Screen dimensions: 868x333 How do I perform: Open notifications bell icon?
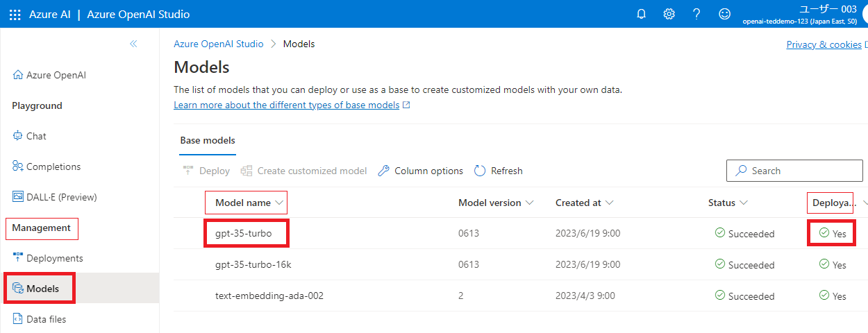[641, 14]
